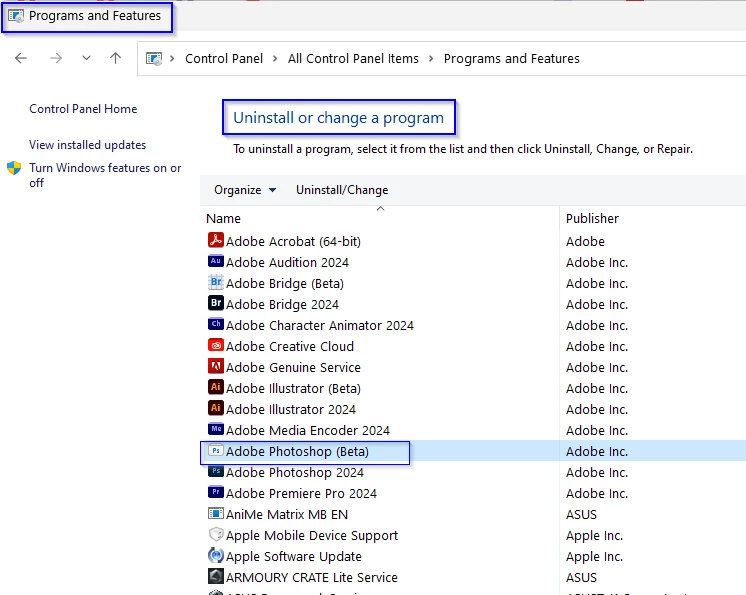Select the Apple Software Update entry

pyautogui.click(x=294, y=556)
